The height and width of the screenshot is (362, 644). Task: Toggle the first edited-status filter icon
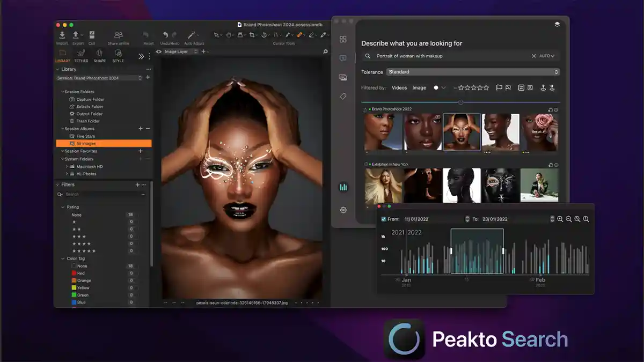point(521,87)
